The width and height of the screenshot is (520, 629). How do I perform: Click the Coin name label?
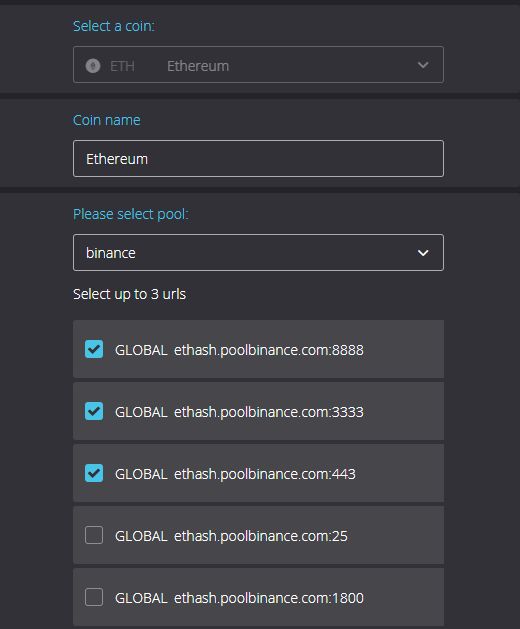point(107,120)
